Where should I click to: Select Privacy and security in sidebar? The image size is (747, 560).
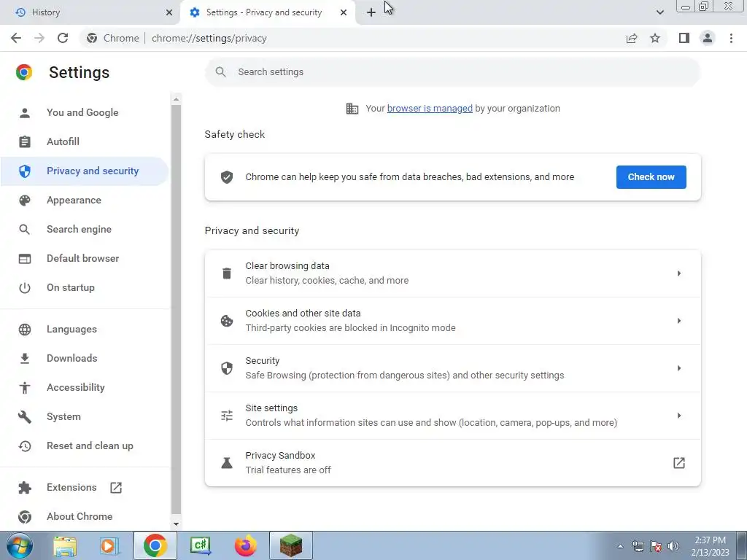(x=85, y=171)
